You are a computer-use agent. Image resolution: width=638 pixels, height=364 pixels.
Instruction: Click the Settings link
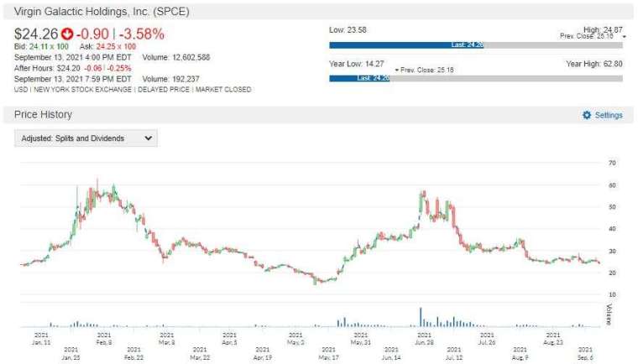609,115
